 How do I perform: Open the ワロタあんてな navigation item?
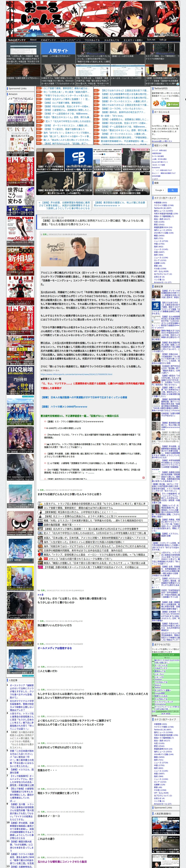[x=92, y=40]
